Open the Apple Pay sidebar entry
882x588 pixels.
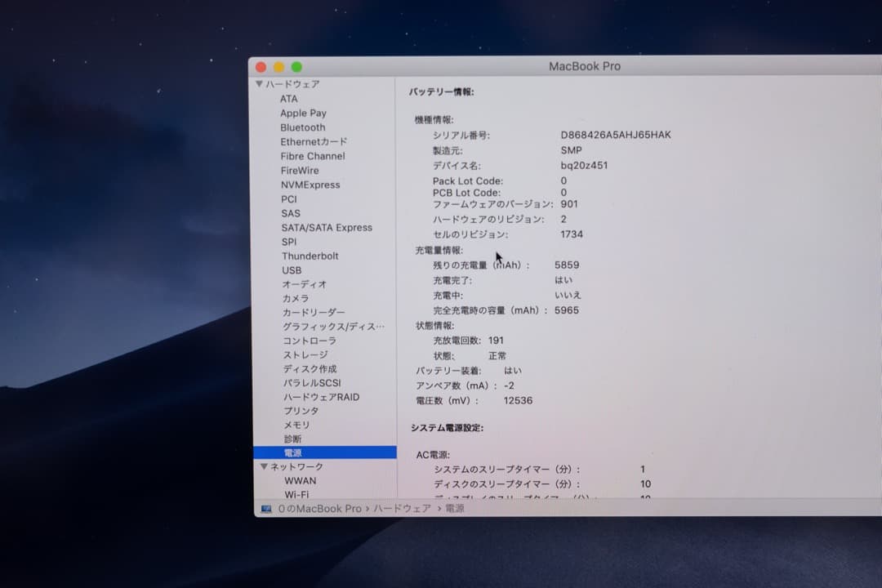[303, 114]
